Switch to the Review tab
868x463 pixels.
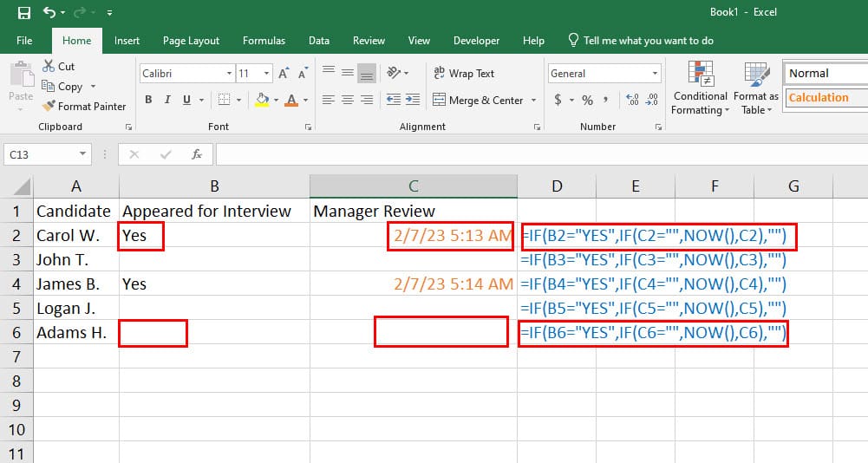[x=369, y=41]
